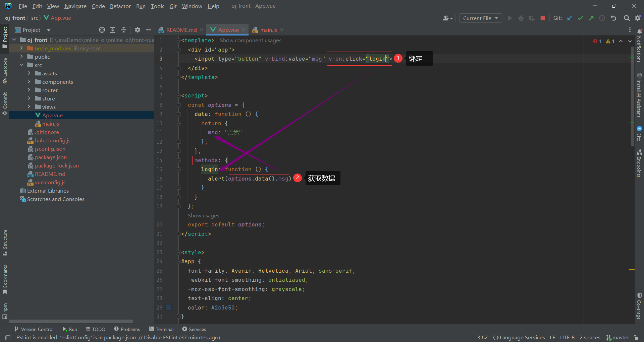
Task: Expand the assets folder
Action: 29,73
